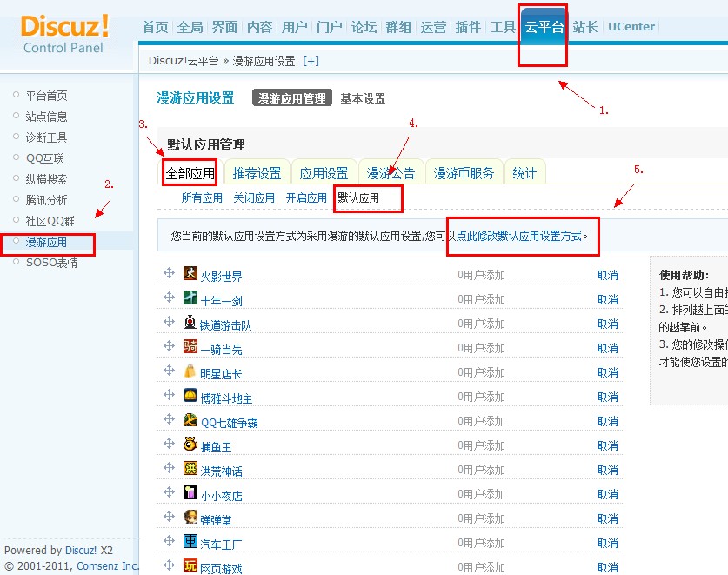Click the move handle for 博雅斗地主

(x=169, y=395)
